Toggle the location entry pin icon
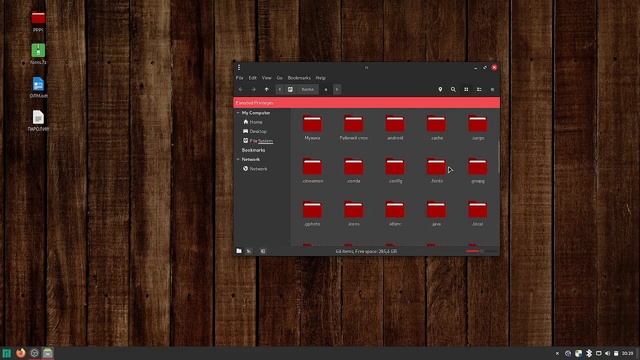 click(x=440, y=89)
